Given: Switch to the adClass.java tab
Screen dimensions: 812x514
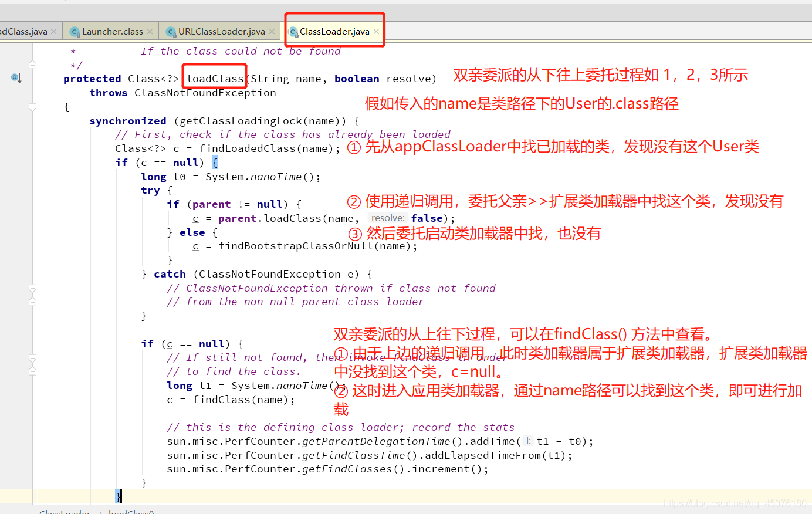Looking at the screenshot, I should pyautogui.click(x=23, y=32).
